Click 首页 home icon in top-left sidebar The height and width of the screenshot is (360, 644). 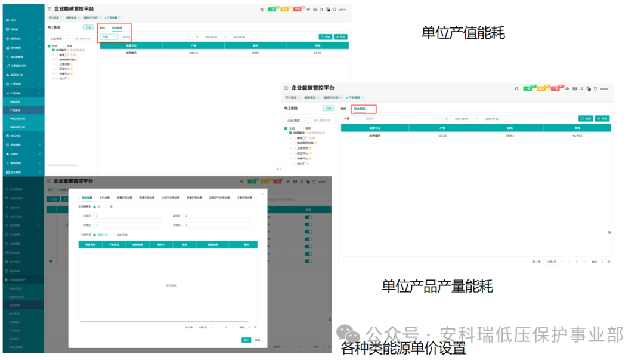pos(7,20)
